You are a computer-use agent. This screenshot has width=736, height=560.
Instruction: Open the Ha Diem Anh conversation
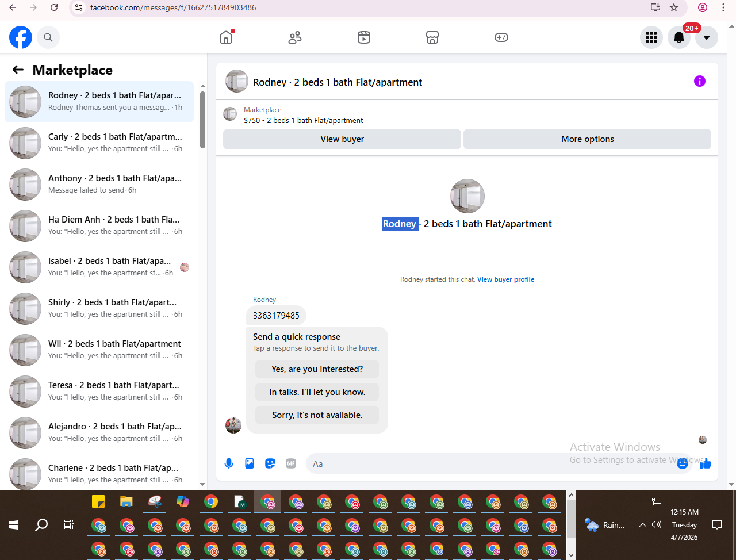click(99, 226)
